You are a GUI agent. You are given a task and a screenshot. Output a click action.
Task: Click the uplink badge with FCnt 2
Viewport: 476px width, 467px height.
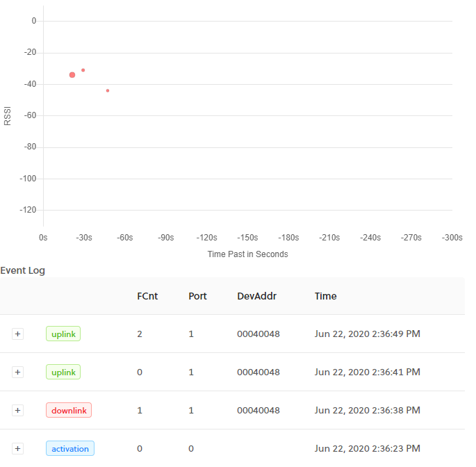63,334
